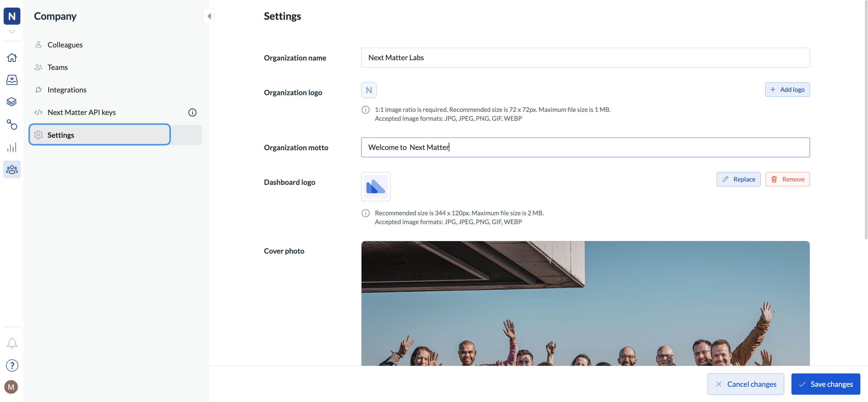Open the Home icon in left rail

(12, 57)
